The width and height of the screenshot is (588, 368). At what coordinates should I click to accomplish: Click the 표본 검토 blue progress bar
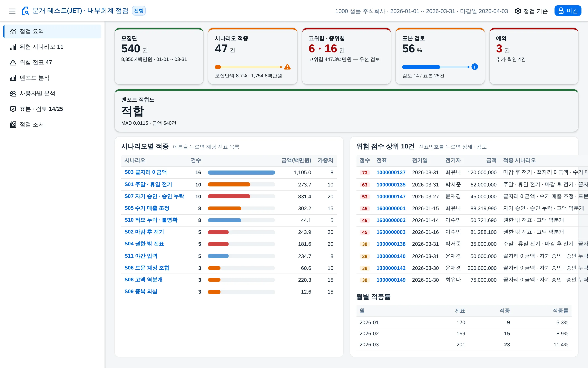[x=436, y=67]
